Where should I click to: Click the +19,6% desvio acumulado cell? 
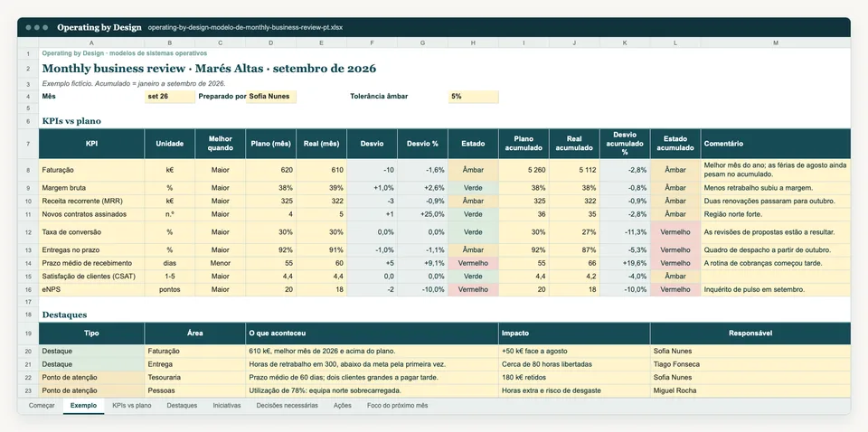[625, 263]
